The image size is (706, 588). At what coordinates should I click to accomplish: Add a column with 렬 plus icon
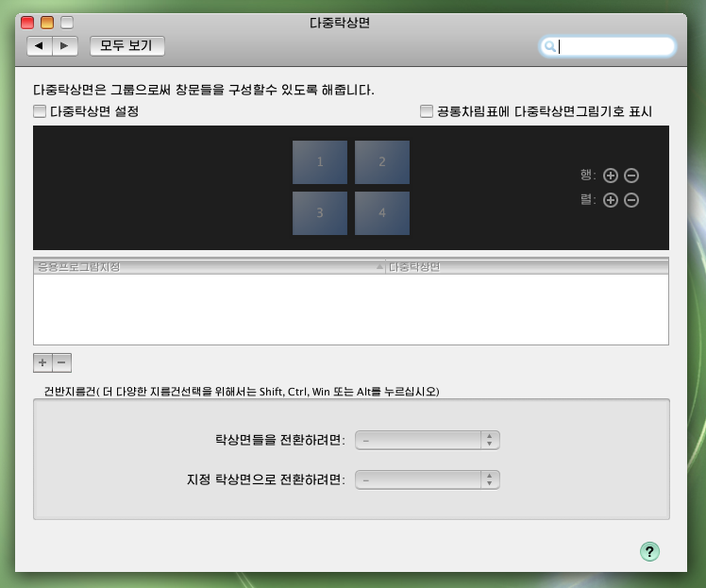[x=611, y=200]
